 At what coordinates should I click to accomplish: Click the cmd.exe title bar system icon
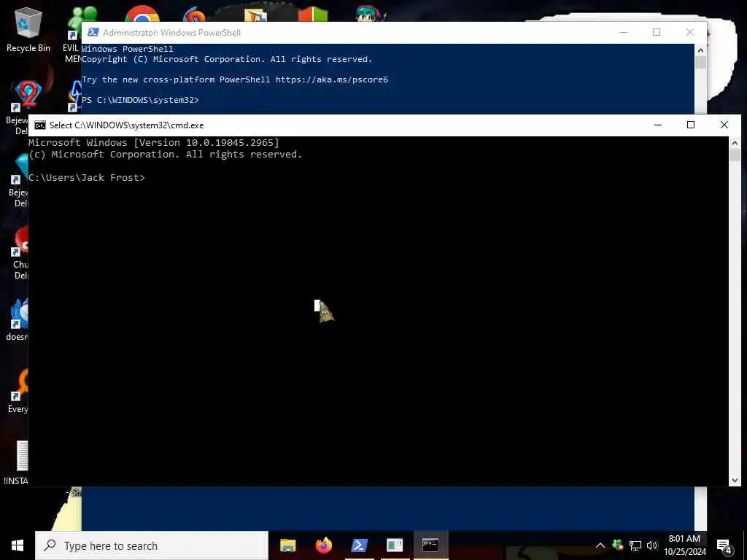pyautogui.click(x=40, y=125)
